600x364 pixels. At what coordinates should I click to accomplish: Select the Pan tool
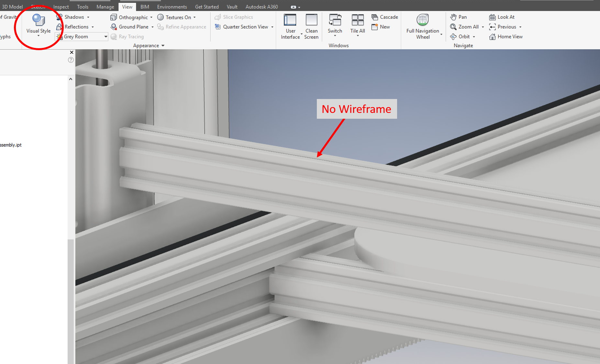click(459, 17)
